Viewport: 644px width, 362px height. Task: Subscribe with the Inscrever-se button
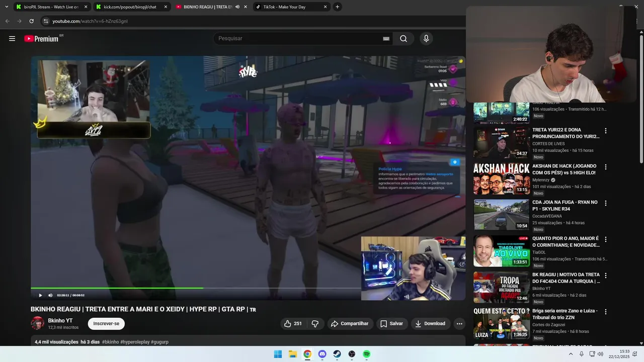tap(106, 324)
